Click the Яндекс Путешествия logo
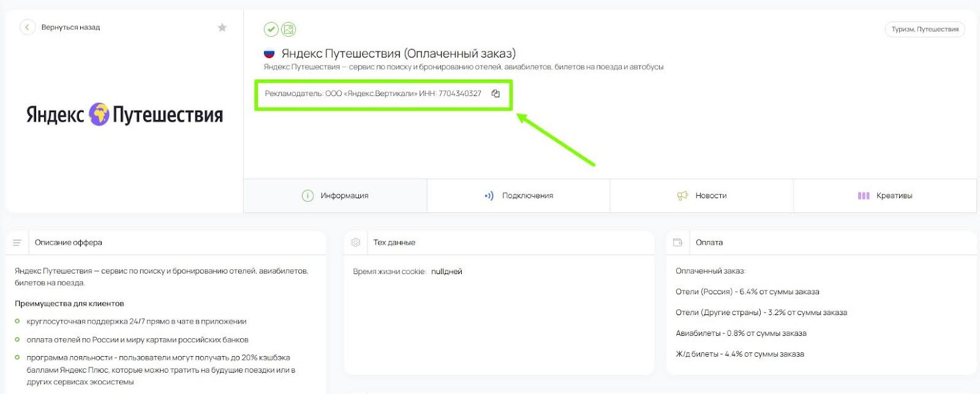 pos(124,114)
